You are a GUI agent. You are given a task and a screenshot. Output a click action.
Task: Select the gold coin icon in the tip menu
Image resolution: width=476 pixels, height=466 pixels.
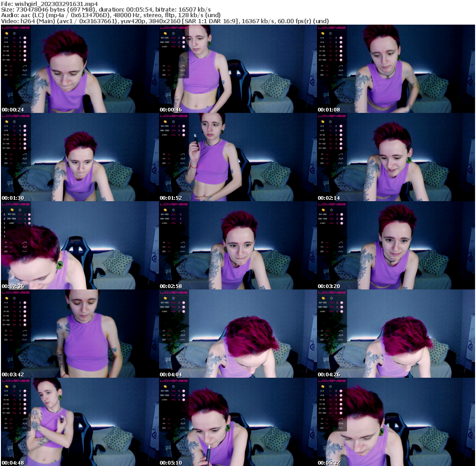[7, 33]
